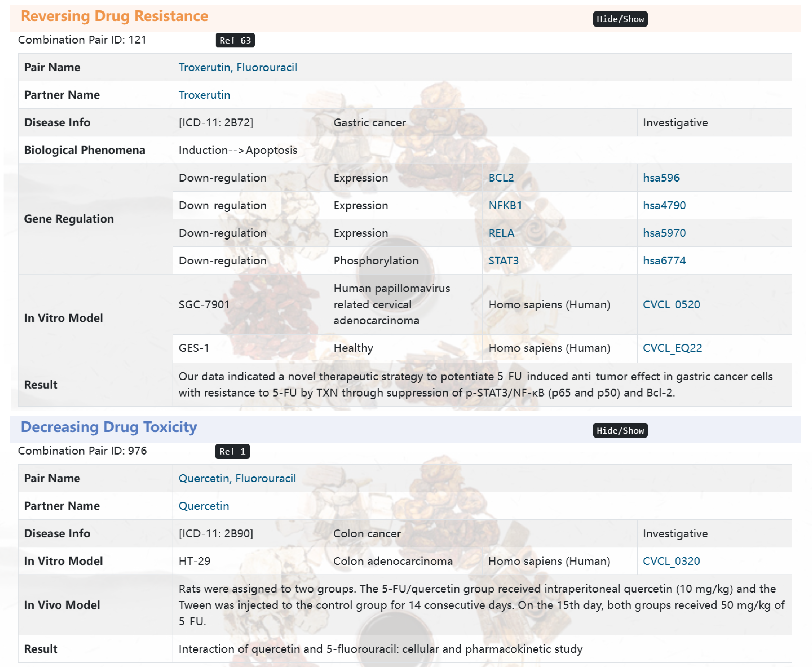
Task: Open the hsa6774 link
Action: click(664, 261)
